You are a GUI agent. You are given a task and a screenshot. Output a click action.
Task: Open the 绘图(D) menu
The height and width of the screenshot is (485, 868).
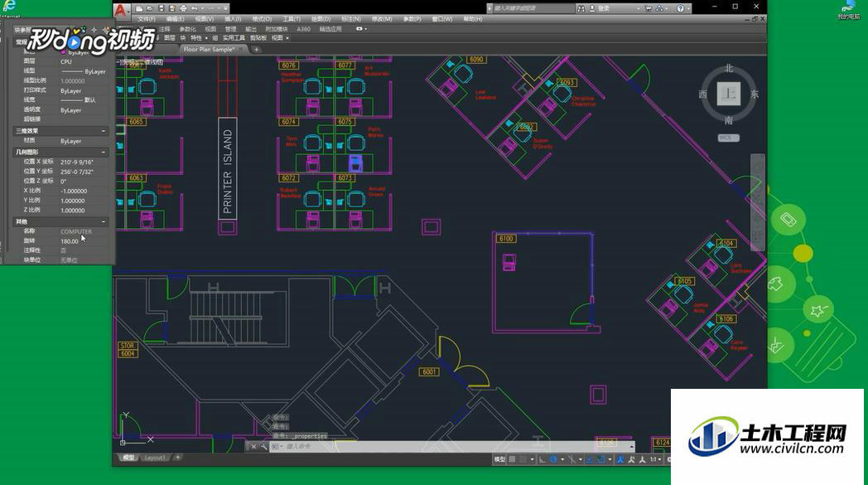coord(321,19)
